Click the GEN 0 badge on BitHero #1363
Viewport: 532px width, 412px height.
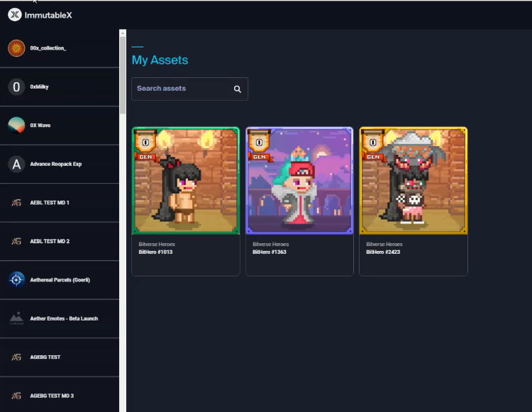(260, 147)
